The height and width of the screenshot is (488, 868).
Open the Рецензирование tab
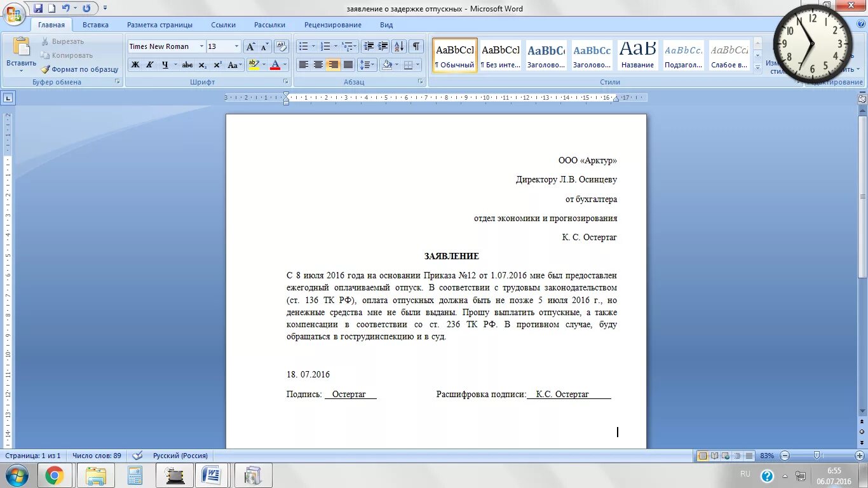333,25
